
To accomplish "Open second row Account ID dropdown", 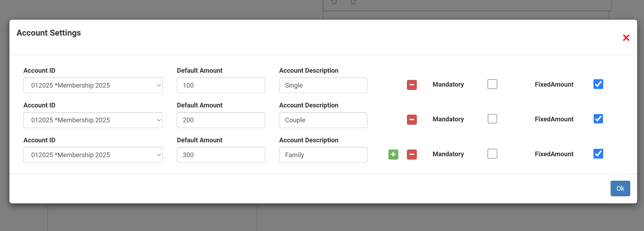I will (93, 120).
